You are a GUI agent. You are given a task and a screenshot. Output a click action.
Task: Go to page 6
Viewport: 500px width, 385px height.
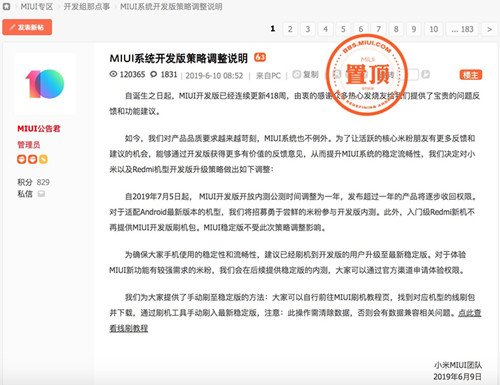click(x=361, y=29)
